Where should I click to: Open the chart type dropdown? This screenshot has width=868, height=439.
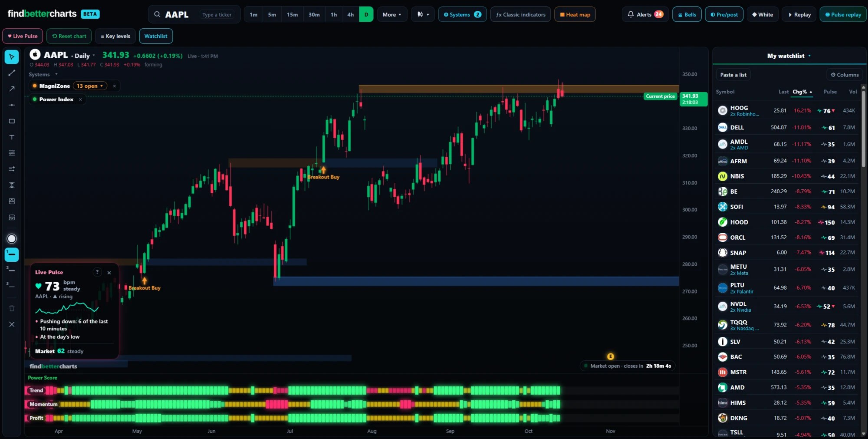[x=423, y=14]
